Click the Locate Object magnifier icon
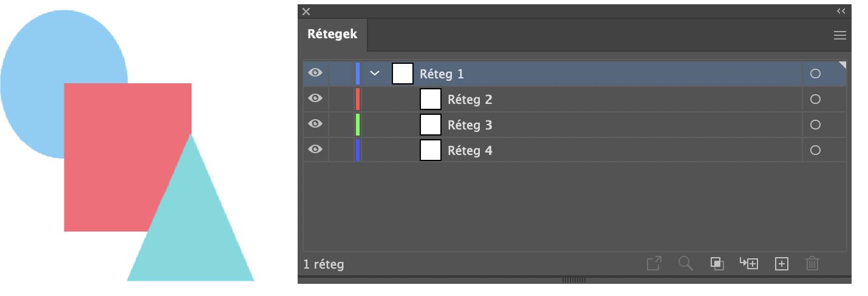This screenshot has height=296, width=868. click(x=686, y=264)
